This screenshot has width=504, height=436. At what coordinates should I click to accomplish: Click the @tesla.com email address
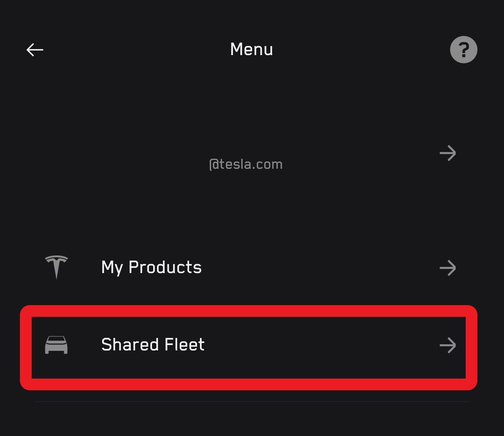click(246, 164)
